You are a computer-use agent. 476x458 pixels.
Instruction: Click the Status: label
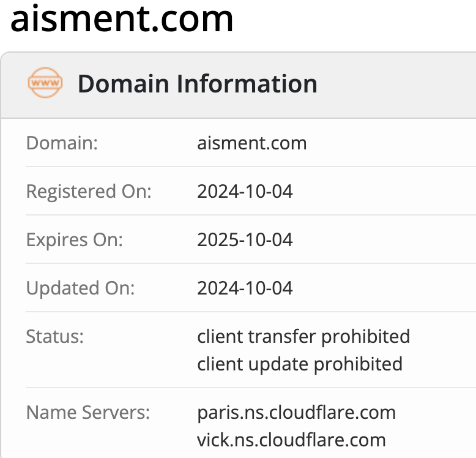click(54, 337)
